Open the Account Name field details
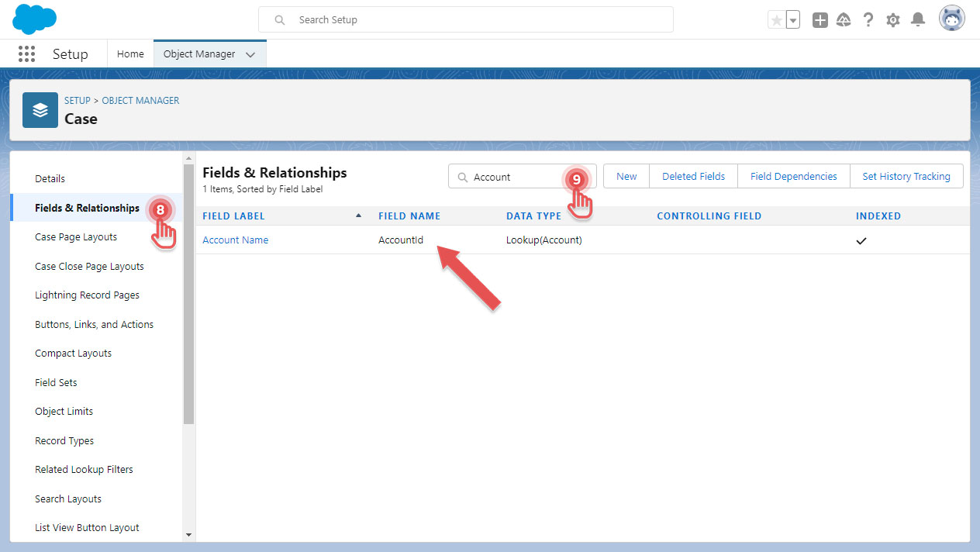Image resolution: width=980 pixels, height=552 pixels. pos(235,240)
